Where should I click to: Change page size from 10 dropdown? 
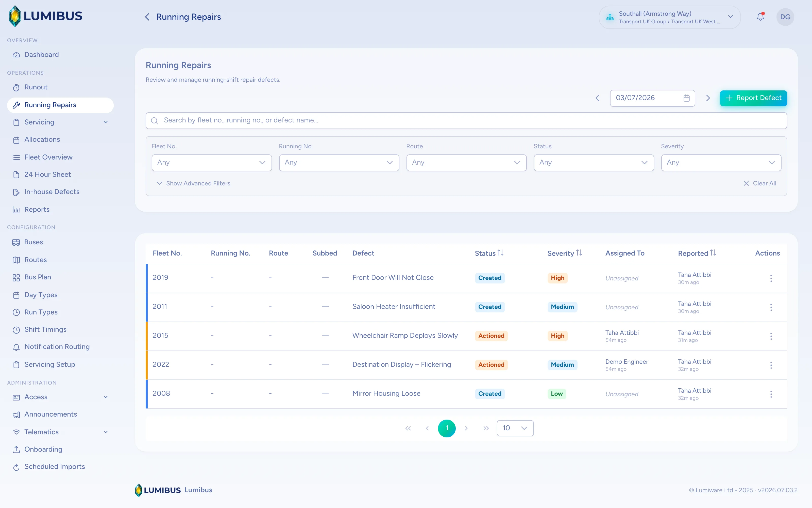click(515, 428)
